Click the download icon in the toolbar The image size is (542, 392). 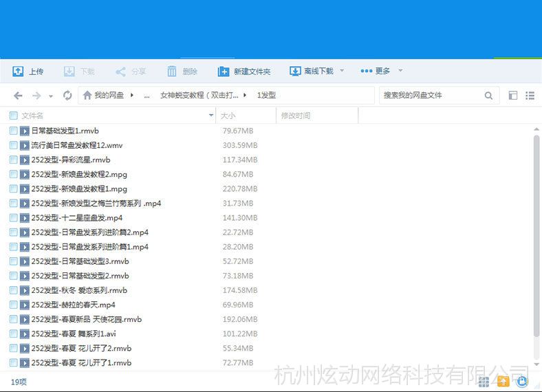pos(69,72)
